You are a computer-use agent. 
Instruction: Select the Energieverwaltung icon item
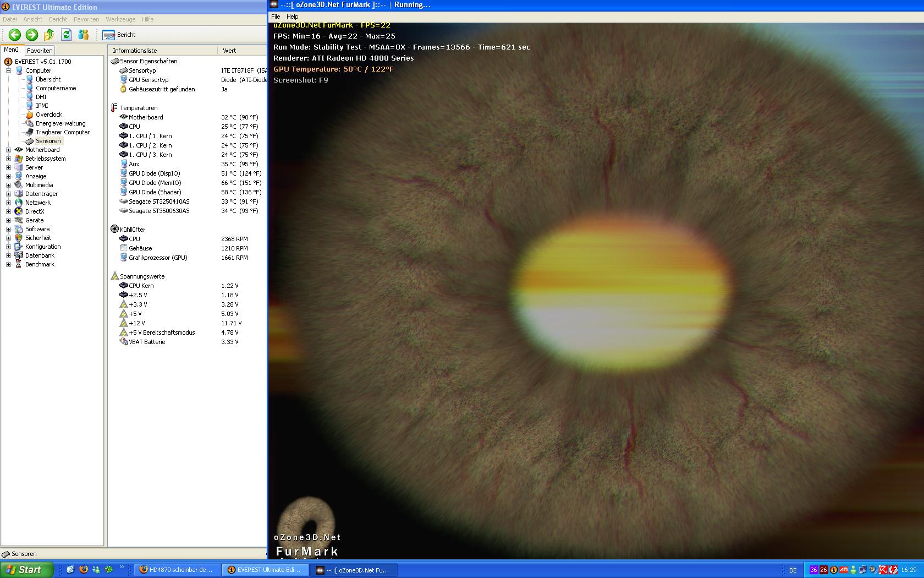click(x=30, y=123)
